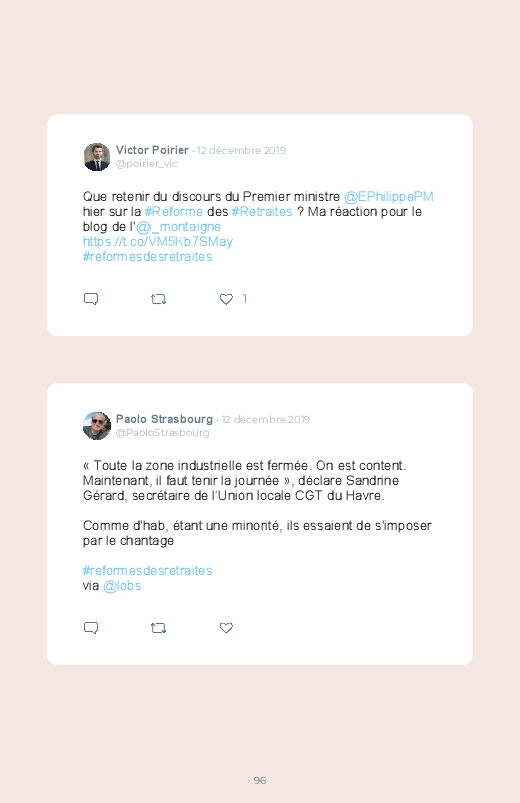Screen dimensions: 520x803
Task: Open the @i_montaigne mention
Action: (178, 227)
